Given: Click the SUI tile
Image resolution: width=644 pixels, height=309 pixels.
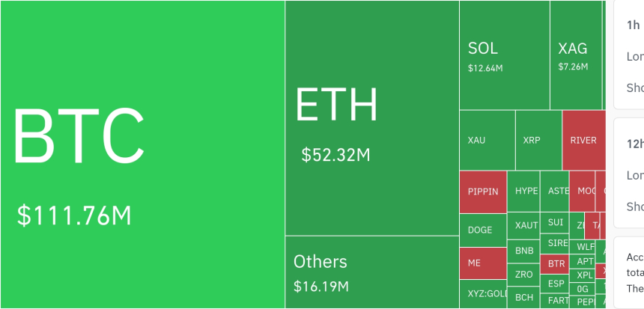Looking at the screenshot, I should click(555, 222).
